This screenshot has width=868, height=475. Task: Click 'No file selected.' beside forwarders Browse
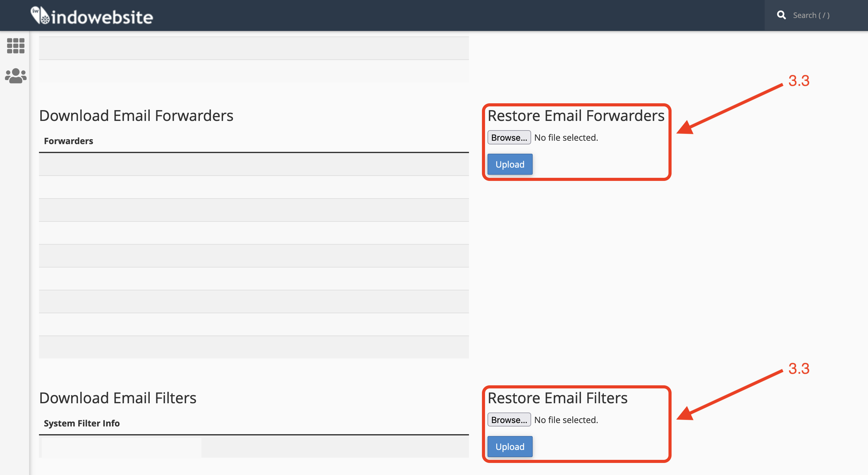(566, 137)
